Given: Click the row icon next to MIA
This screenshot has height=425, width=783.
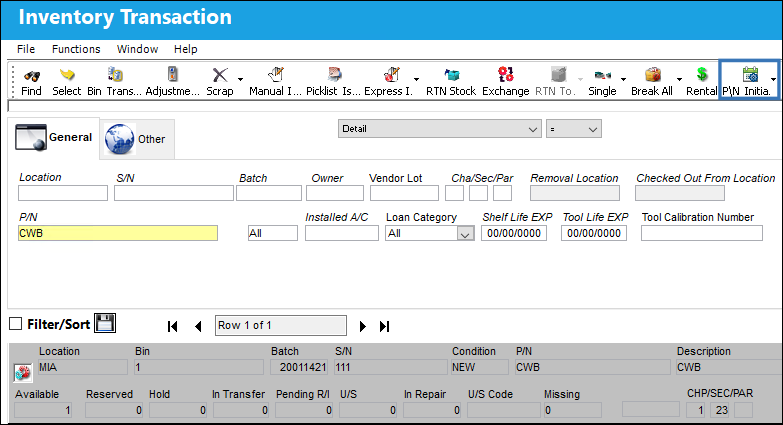Looking at the screenshot, I should (23, 372).
